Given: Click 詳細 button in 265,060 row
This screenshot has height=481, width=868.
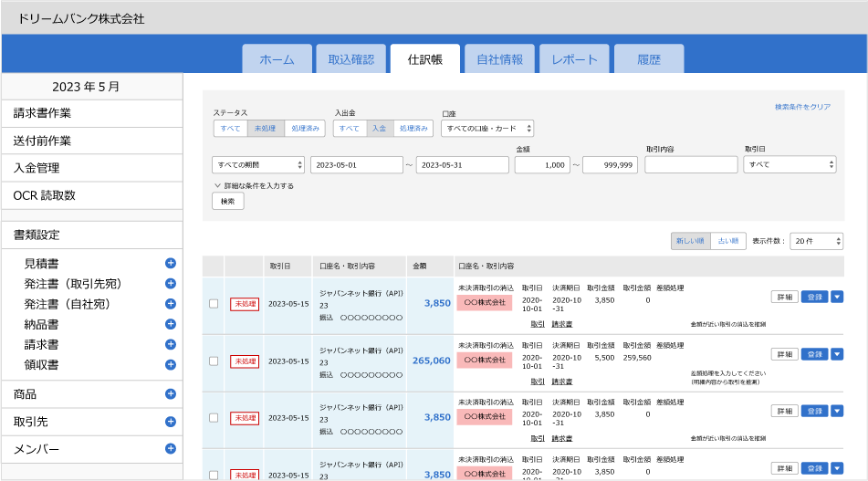Looking at the screenshot, I should click(784, 354).
